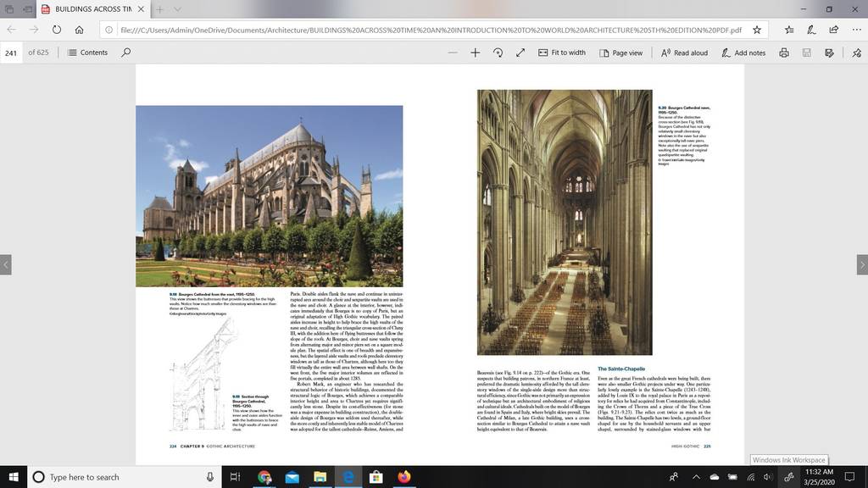Screen dimensions: 868x488
Task: Click The Sainte-Chapelle heading
Action: coord(621,369)
